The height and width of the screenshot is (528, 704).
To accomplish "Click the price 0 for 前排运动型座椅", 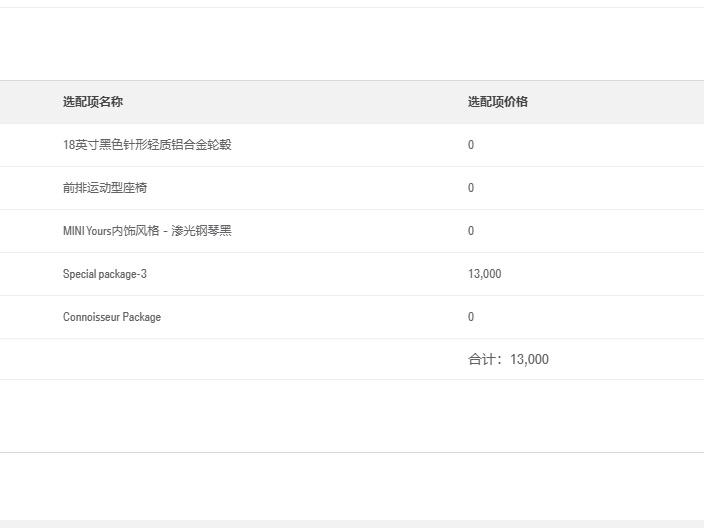I will click(471, 188).
